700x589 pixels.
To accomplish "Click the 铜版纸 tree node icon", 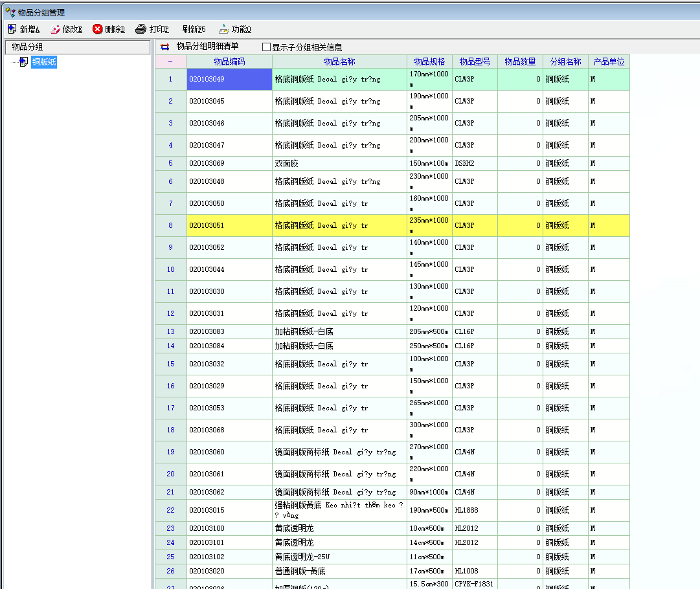I will (x=23, y=62).
